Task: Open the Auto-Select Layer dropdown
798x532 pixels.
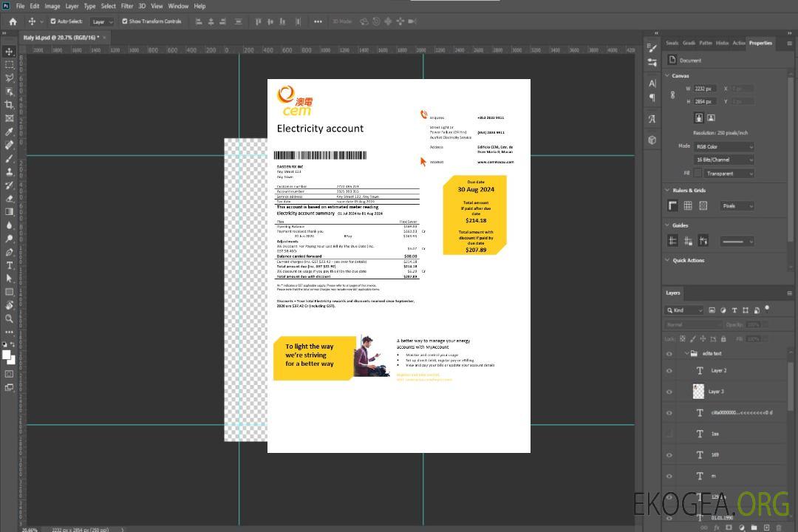Action: point(102,21)
